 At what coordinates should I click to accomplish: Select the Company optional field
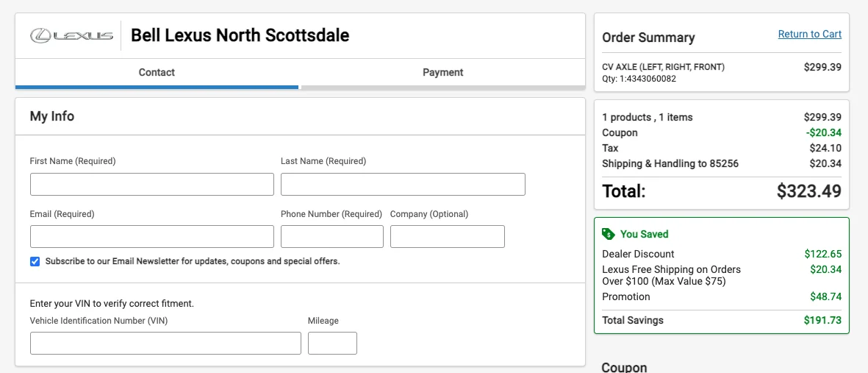448,237
